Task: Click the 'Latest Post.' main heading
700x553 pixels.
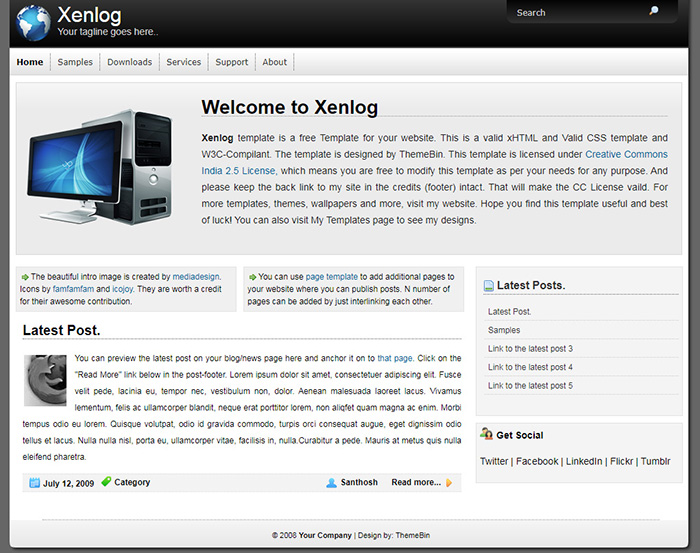Action: 62,330
